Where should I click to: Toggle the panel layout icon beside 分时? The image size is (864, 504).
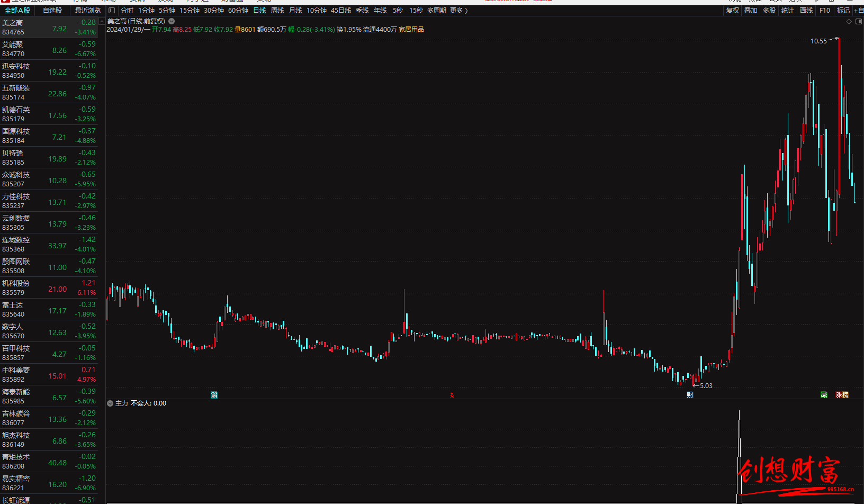point(112,10)
